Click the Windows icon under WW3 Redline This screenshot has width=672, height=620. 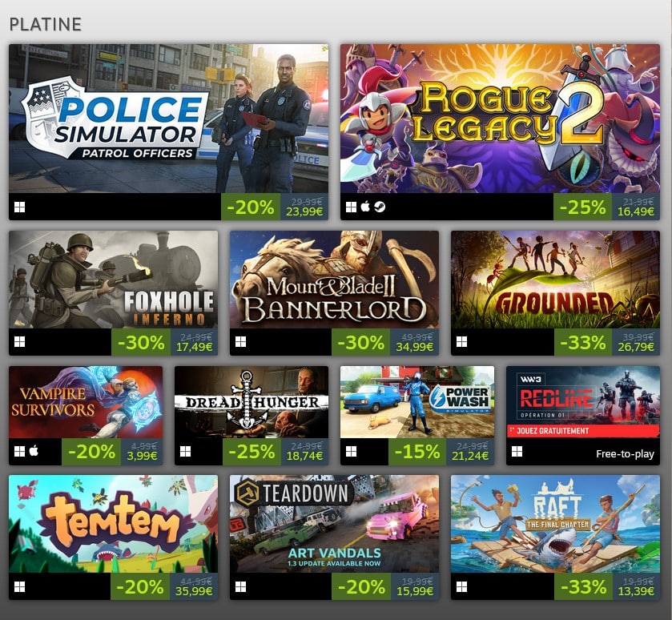pos(517,452)
